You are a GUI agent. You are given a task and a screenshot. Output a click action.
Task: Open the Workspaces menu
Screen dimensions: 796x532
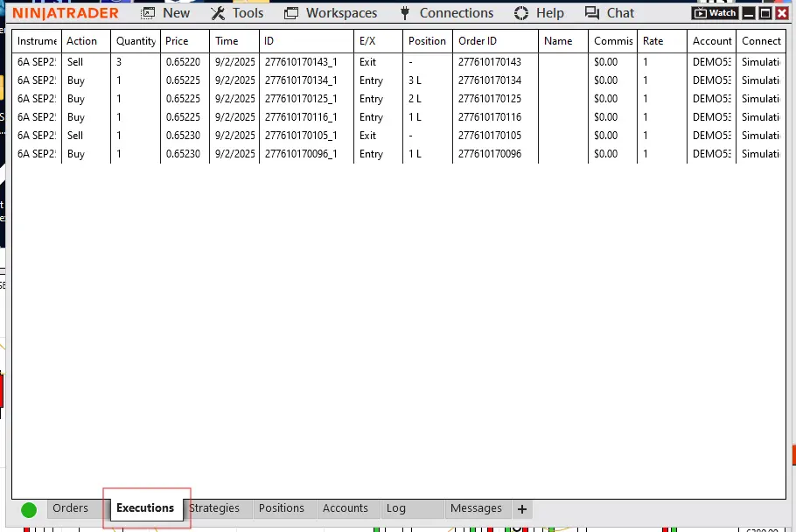pyautogui.click(x=330, y=13)
